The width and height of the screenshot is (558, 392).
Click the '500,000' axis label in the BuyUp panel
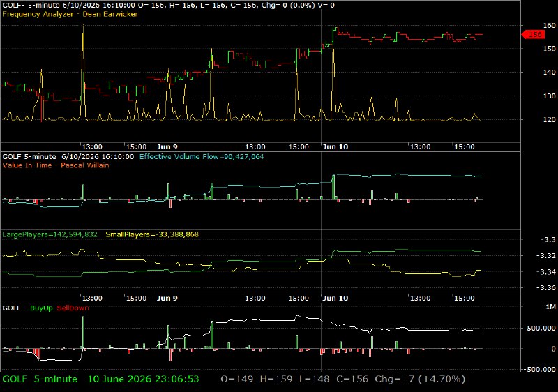pyautogui.click(x=541, y=328)
